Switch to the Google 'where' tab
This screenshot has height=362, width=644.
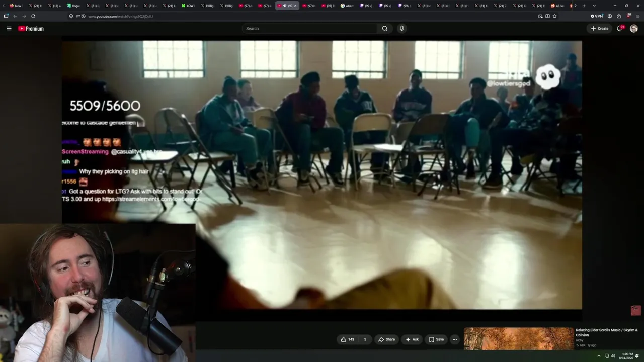click(x=348, y=6)
